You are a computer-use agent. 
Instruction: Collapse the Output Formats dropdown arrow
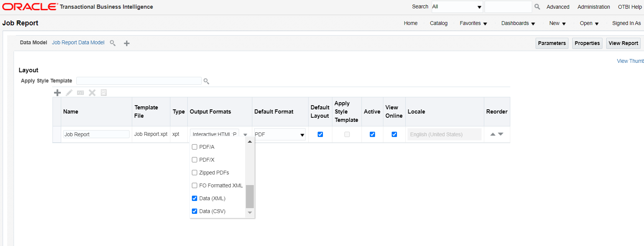[x=245, y=135]
